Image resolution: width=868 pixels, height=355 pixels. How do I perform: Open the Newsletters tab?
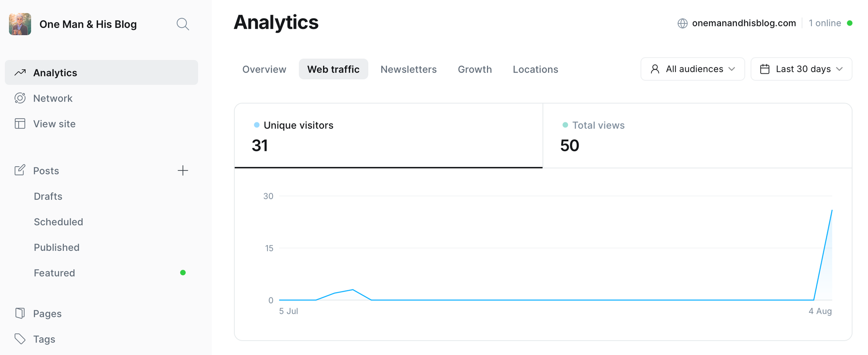pyautogui.click(x=408, y=69)
